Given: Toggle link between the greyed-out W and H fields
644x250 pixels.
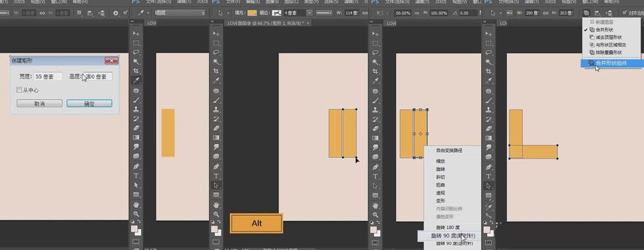Looking at the screenshot, I should click(x=42, y=13).
